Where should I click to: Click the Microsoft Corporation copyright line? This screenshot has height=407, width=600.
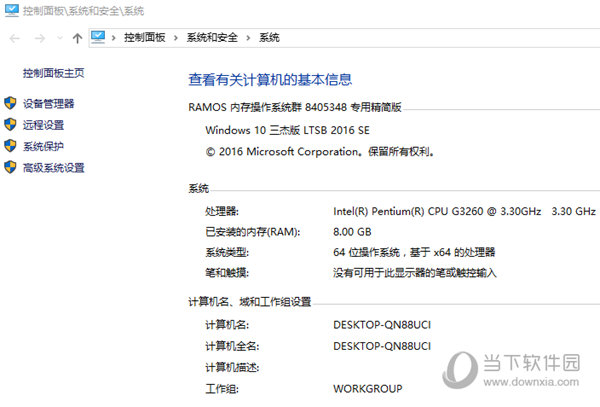(320, 152)
